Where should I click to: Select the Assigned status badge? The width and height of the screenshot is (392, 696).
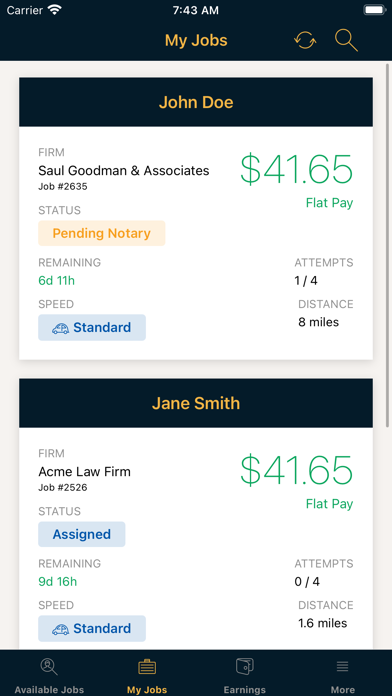click(82, 534)
